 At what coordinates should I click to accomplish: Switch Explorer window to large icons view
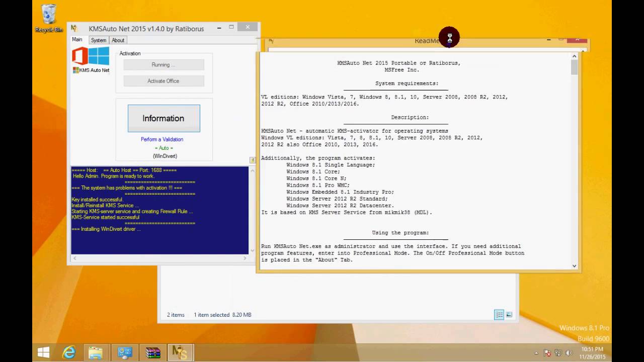[509, 315]
